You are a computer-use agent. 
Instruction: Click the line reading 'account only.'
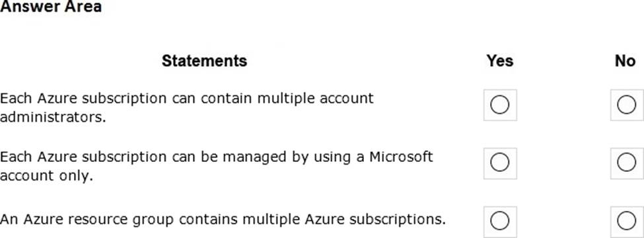pyautogui.click(x=46, y=175)
